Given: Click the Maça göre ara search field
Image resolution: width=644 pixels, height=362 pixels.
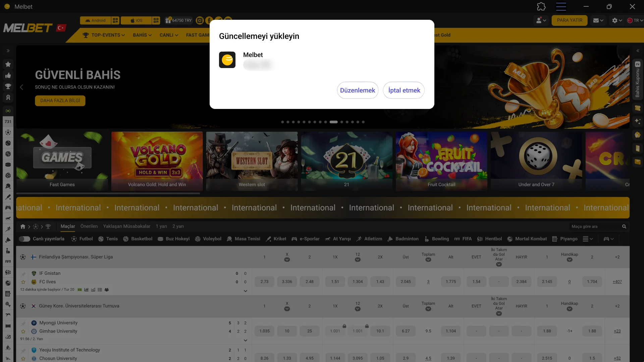Looking at the screenshot, I should 595,227.
